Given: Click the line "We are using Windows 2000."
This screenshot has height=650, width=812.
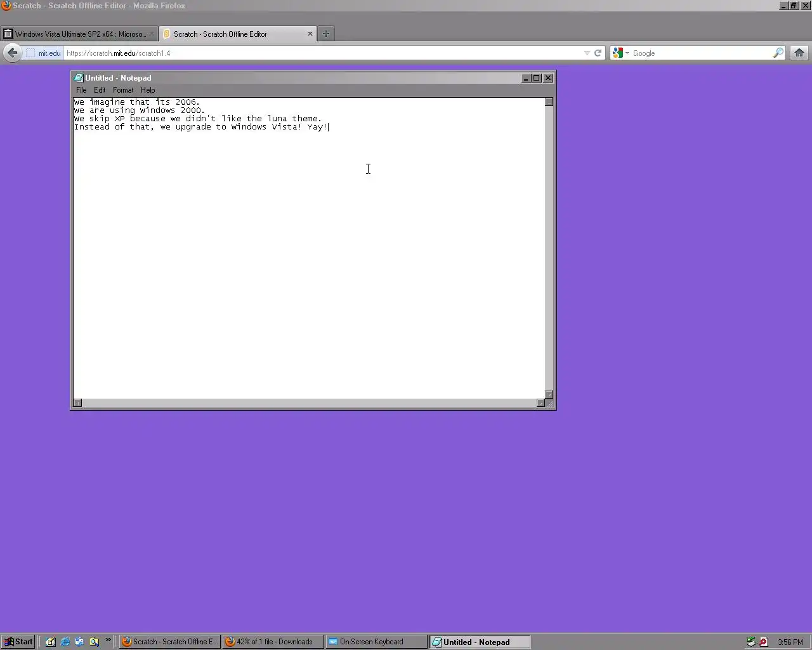Looking at the screenshot, I should point(140,110).
